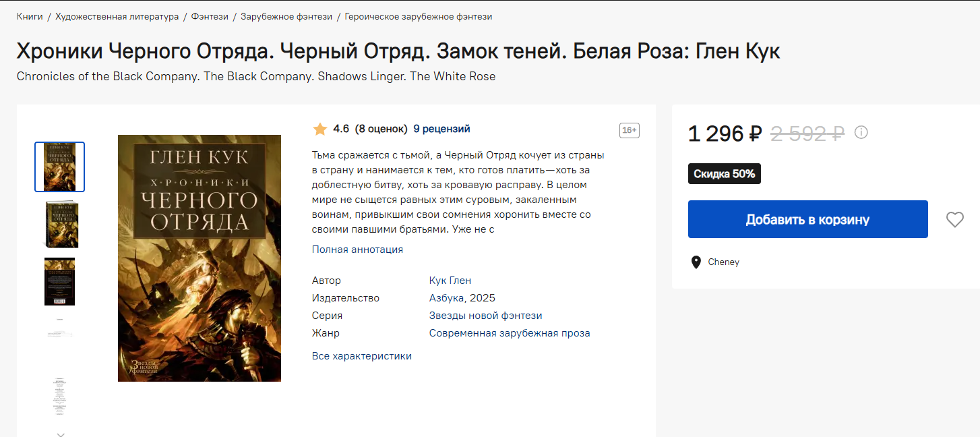Click the rating star icon
Viewport: 980px width, 437px height.
pyautogui.click(x=320, y=129)
